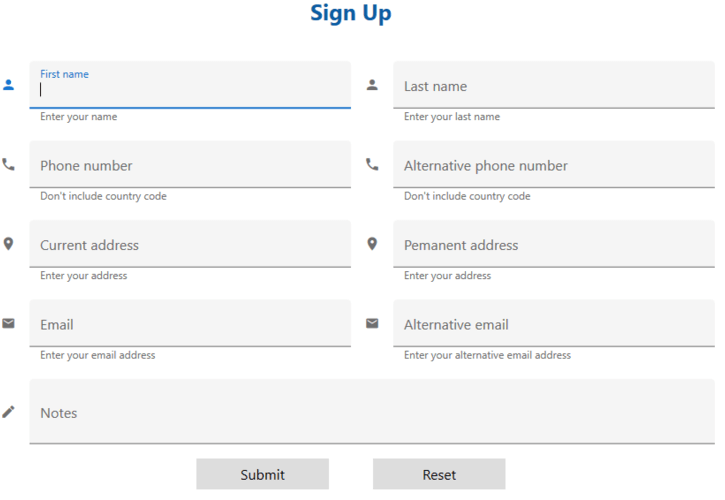This screenshot has width=725, height=500.
Task: Click the person icon beside First name
Action: (8, 85)
